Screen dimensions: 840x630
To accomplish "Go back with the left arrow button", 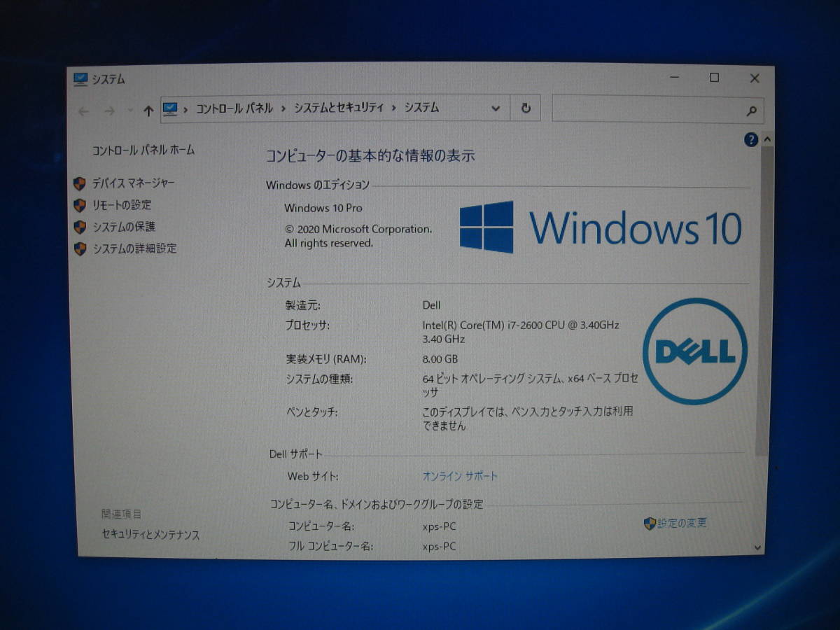I will tap(84, 111).
